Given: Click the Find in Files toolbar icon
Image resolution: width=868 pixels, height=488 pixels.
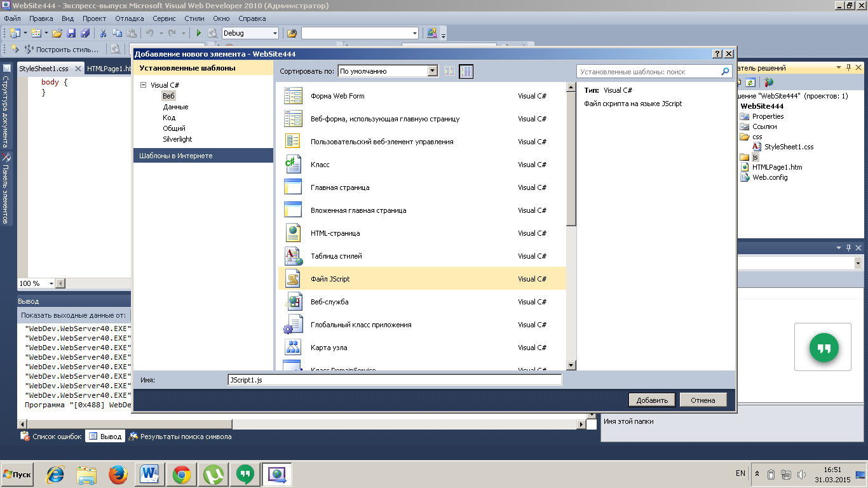Looking at the screenshot, I should point(292,33).
